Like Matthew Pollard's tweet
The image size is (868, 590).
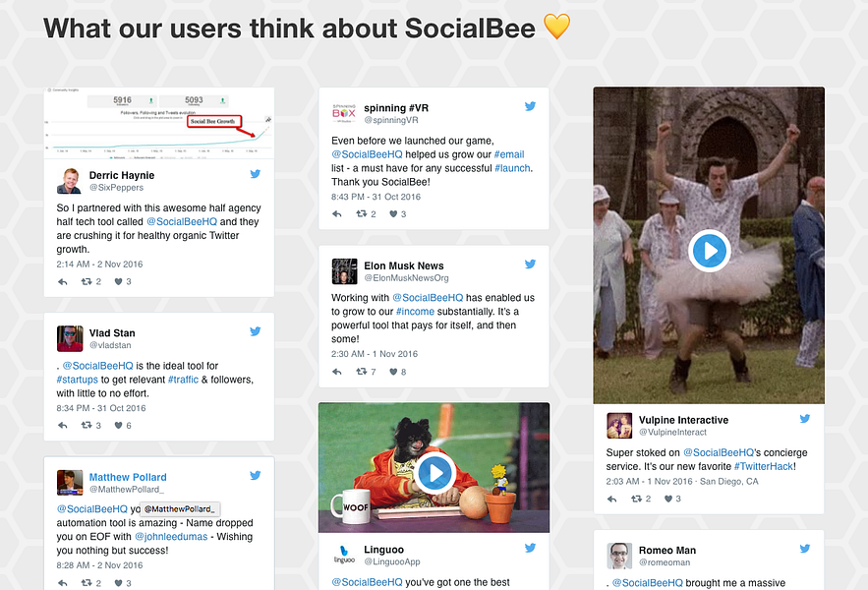click(x=118, y=583)
